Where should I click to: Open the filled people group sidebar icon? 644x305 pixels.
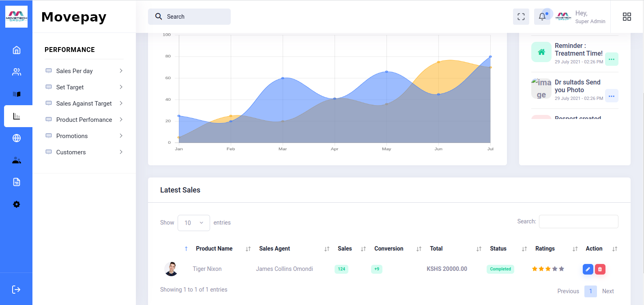(x=17, y=160)
